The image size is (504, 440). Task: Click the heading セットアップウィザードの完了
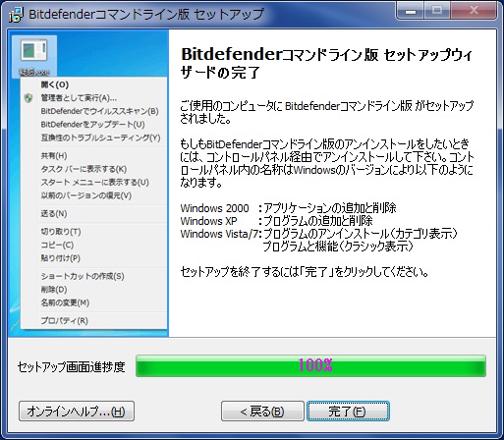click(x=326, y=64)
